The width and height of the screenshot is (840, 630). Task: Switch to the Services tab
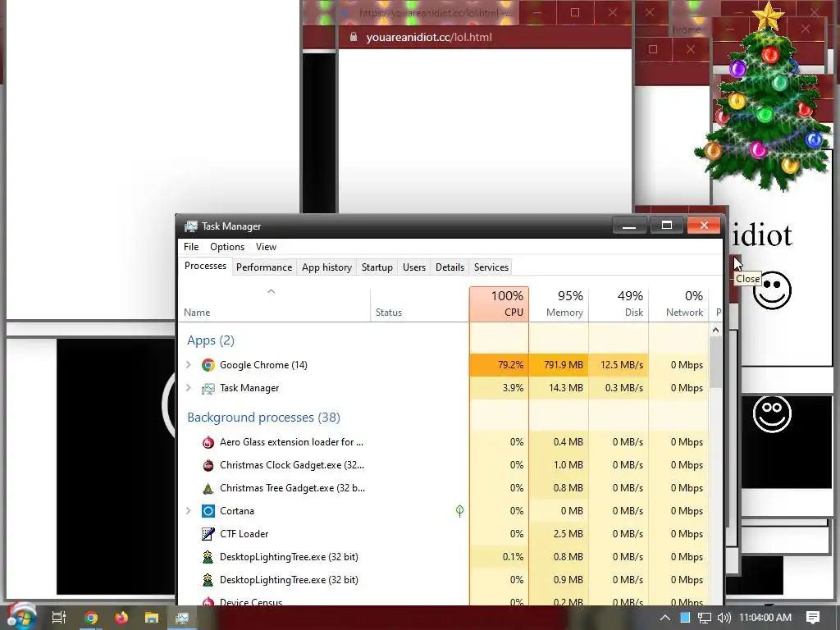[491, 267]
